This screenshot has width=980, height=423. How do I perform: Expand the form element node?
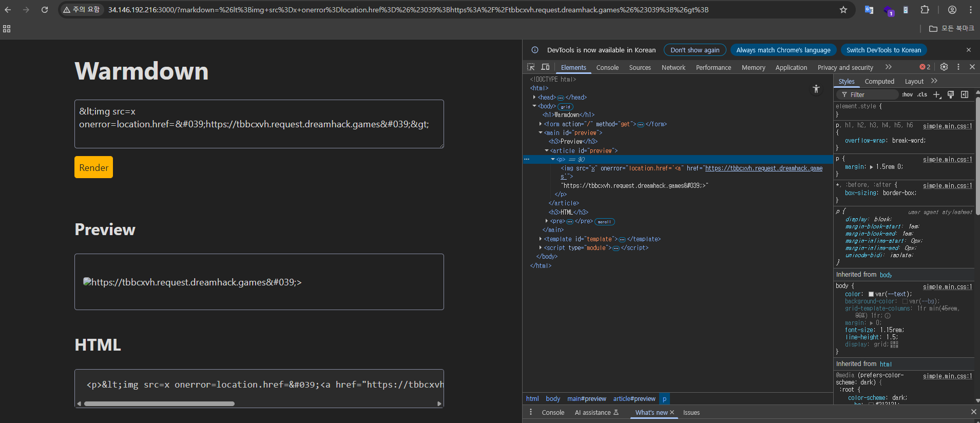tap(541, 124)
